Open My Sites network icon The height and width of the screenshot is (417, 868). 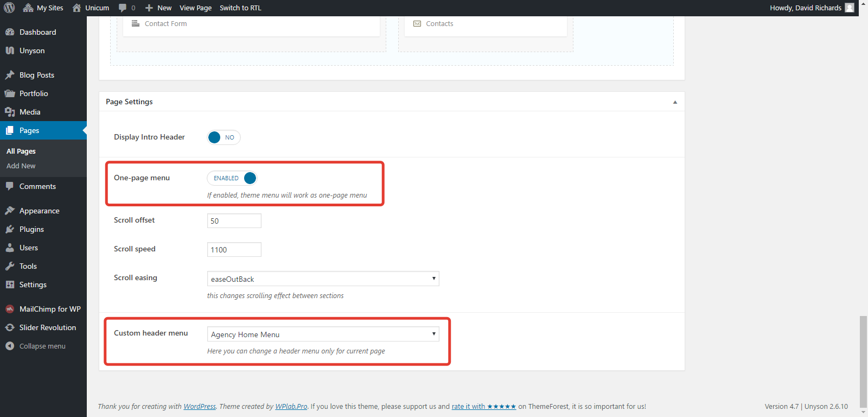[28, 8]
